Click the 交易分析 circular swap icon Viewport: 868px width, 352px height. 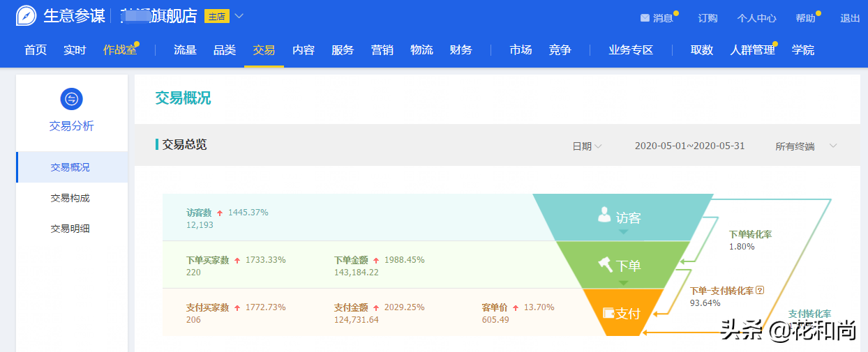[x=71, y=99]
